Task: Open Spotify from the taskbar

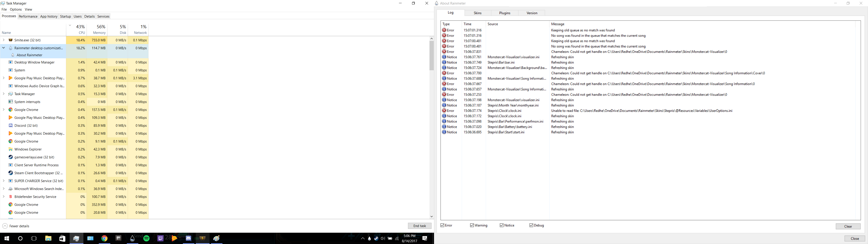Action: pos(146,239)
